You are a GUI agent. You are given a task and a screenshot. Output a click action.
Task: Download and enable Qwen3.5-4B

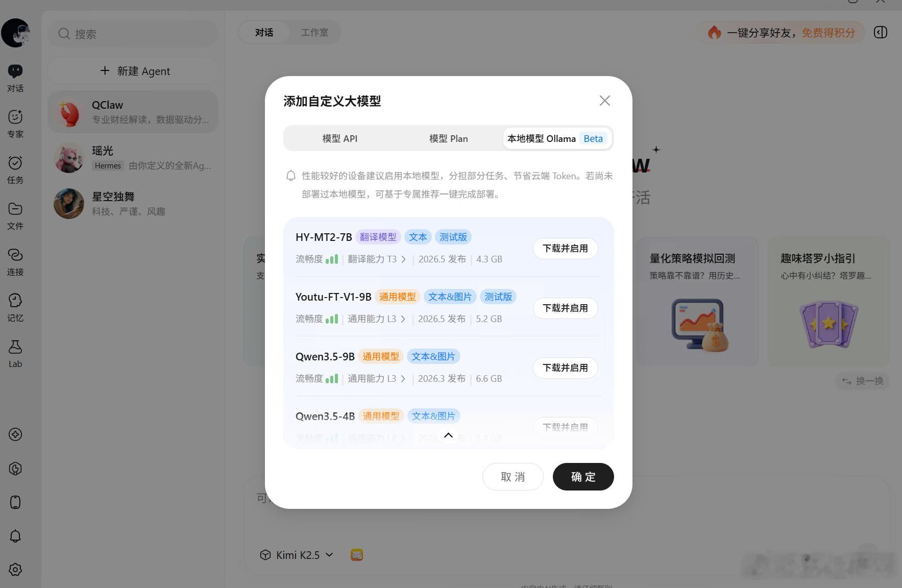coord(565,427)
